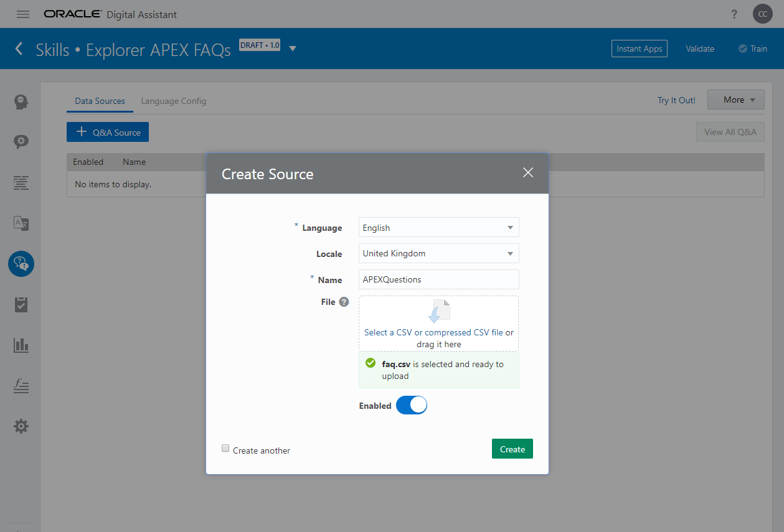Viewport: 784px width, 532px height.
Task: Go back using the Skills arrow
Action: (x=19, y=49)
